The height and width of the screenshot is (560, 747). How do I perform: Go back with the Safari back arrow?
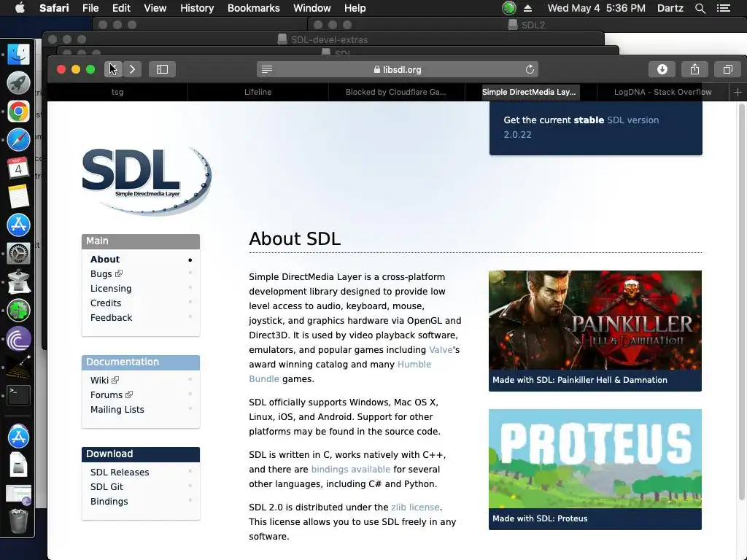(113, 69)
